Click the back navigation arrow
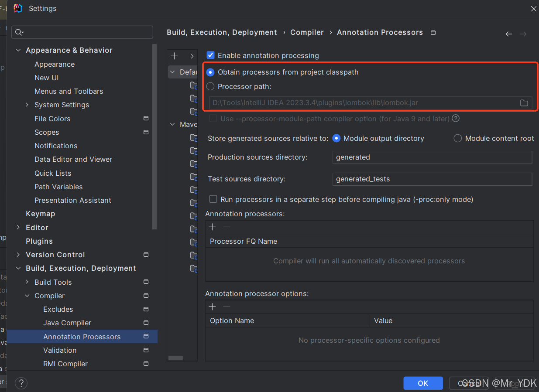The height and width of the screenshot is (392, 539). [509, 34]
